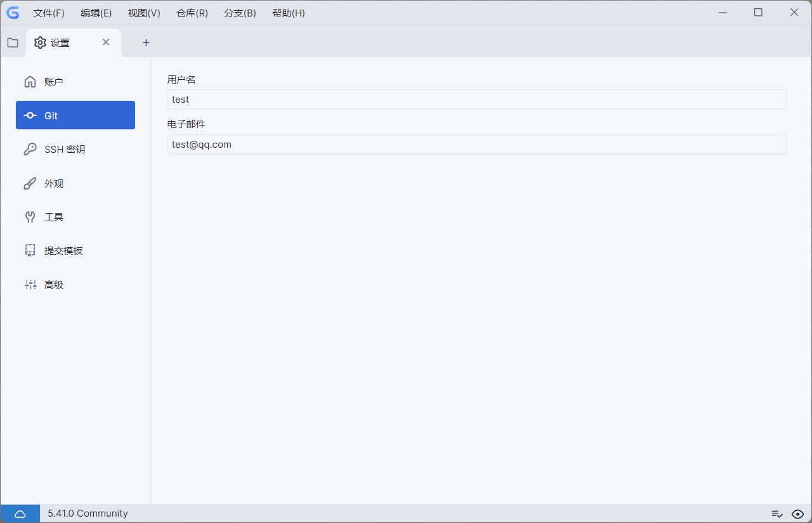Click the blue cloud icon in status bar
The height and width of the screenshot is (523, 812).
(20, 513)
